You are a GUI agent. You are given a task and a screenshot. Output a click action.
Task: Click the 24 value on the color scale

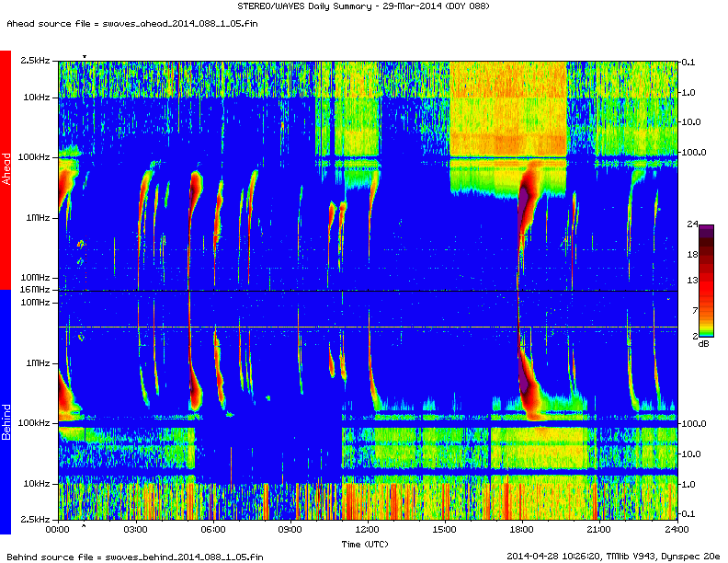692,224
